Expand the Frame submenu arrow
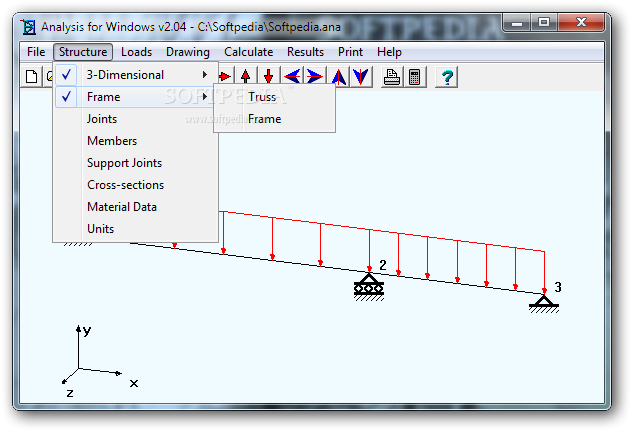 pyautogui.click(x=205, y=97)
